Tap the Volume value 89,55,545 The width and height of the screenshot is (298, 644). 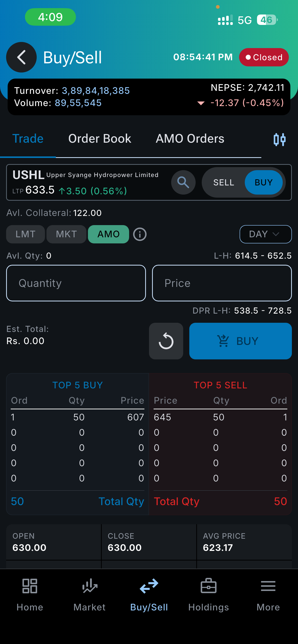click(x=78, y=103)
